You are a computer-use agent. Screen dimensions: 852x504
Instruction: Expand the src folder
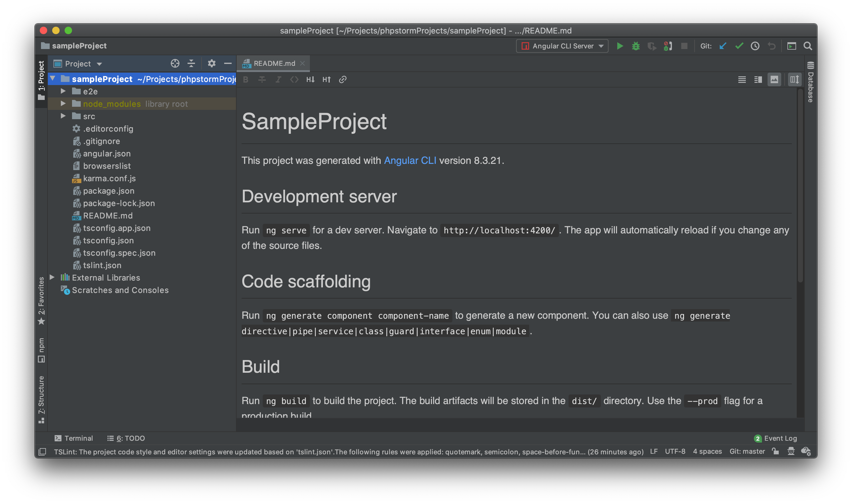coord(63,116)
